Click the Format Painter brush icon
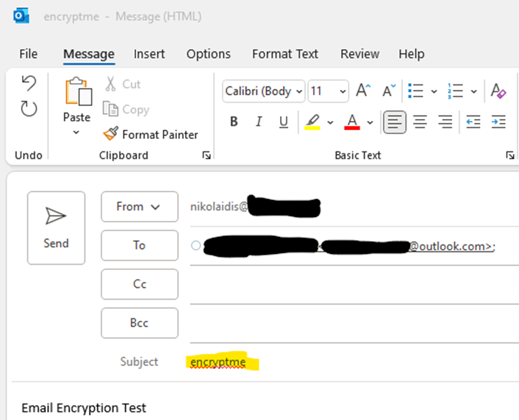 coord(111,134)
